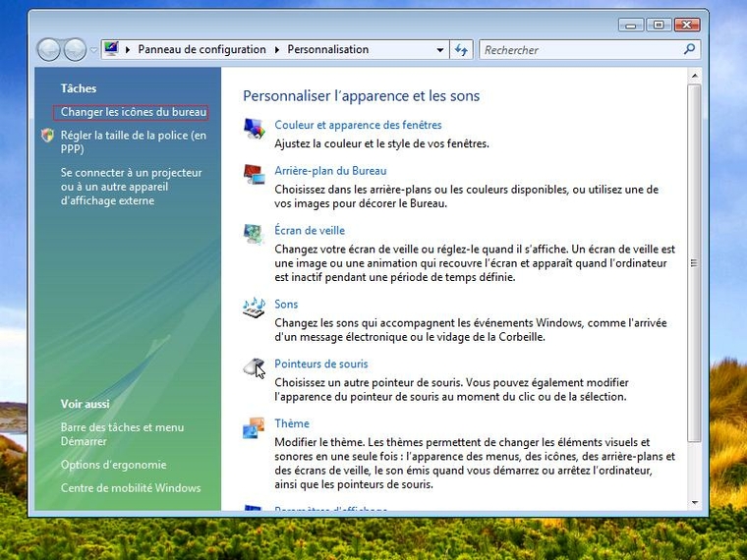Screen dimensions: 747x560
Task: Open Pointeurs de souris link
Action: pyautogui.click(x=321, y=364)
